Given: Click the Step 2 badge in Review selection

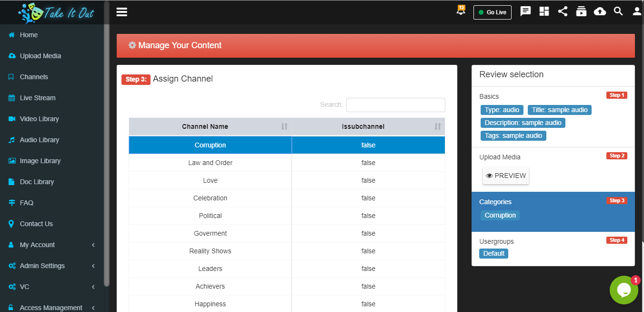Looking at the screenshot, I should (x=617, y=156).
